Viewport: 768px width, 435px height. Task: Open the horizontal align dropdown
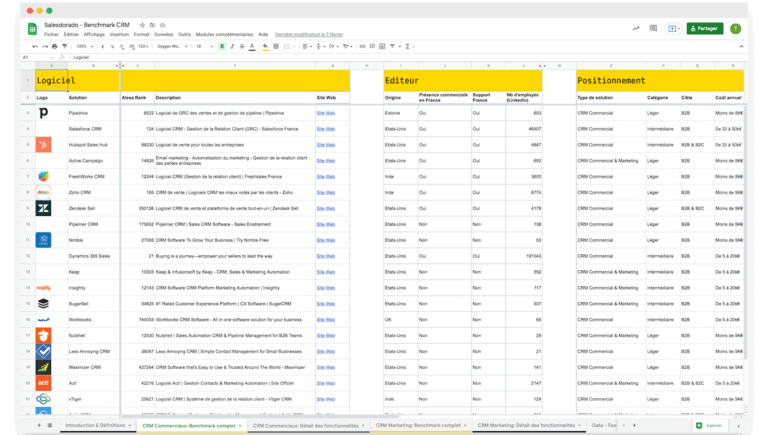pos(306,47)
